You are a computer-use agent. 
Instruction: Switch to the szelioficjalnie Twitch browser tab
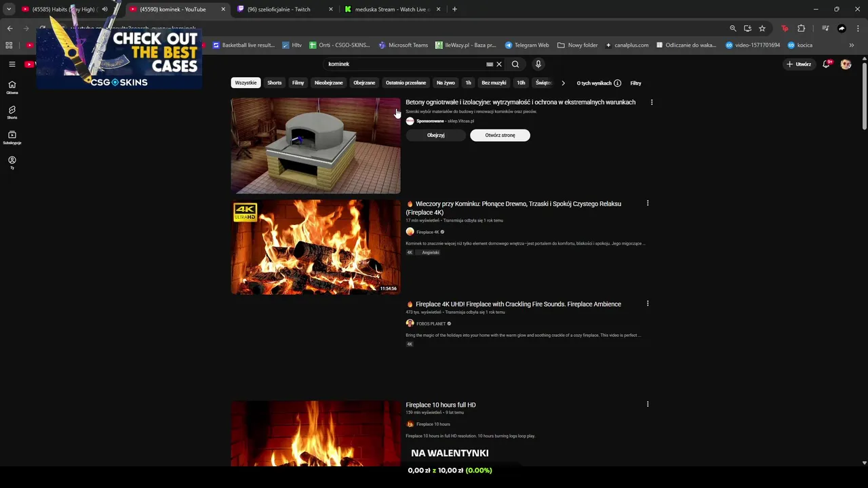[x=283, y=9]
